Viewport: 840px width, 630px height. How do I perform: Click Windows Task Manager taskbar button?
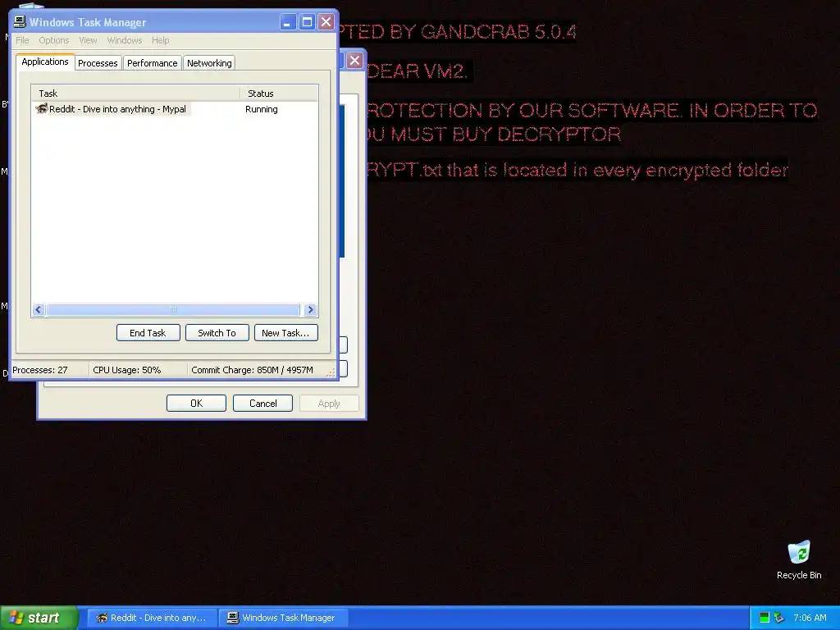point(284,618)
